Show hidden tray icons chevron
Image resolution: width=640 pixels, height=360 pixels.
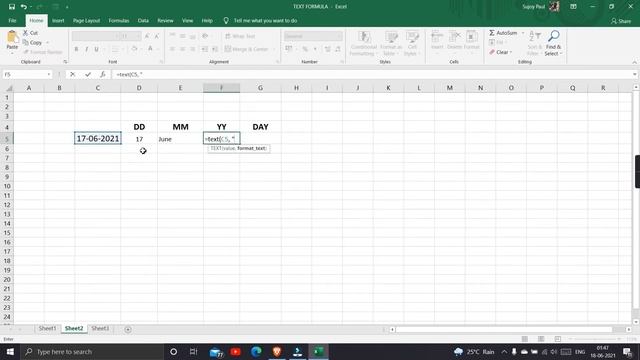[504, 351]
